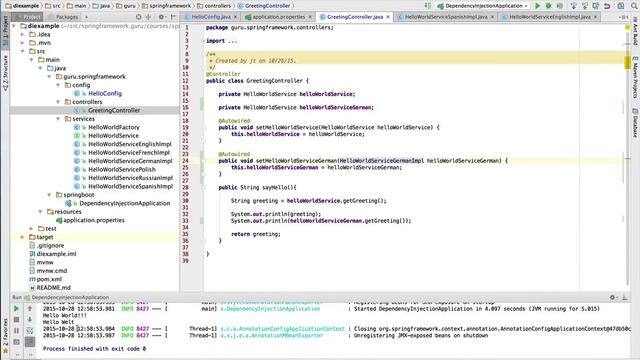Switch to the Packages view tab

click(x=63, y=17)
